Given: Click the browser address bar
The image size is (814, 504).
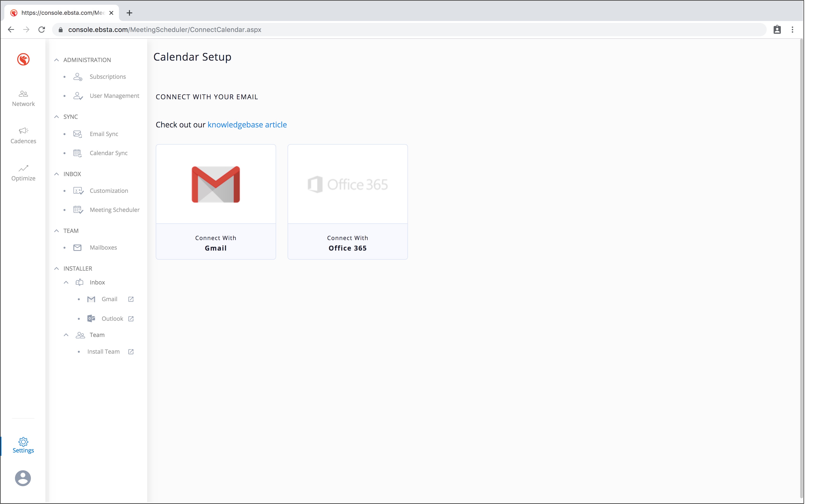Looking at the screenshot, I should pyautogui.click(x=400, y=30).
